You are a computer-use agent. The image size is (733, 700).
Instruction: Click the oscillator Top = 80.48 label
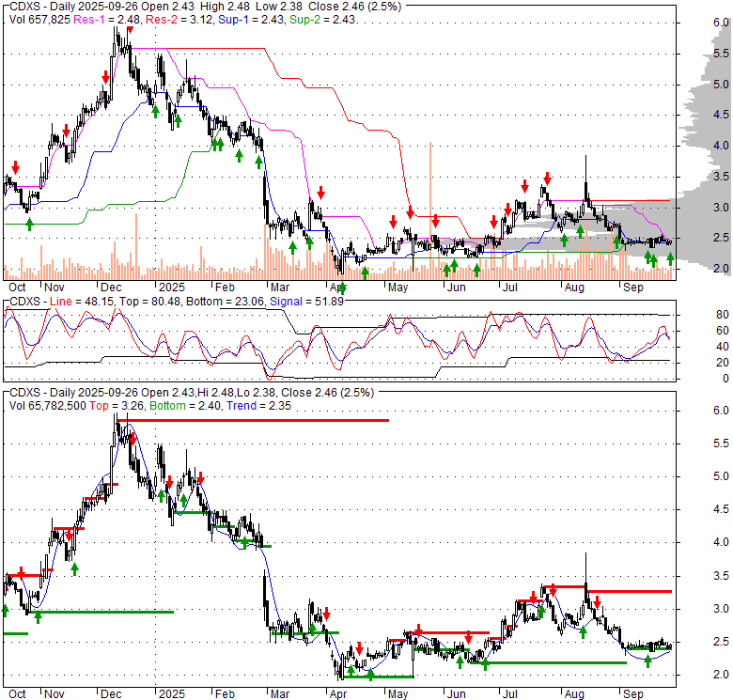click(x=149, y=302)
